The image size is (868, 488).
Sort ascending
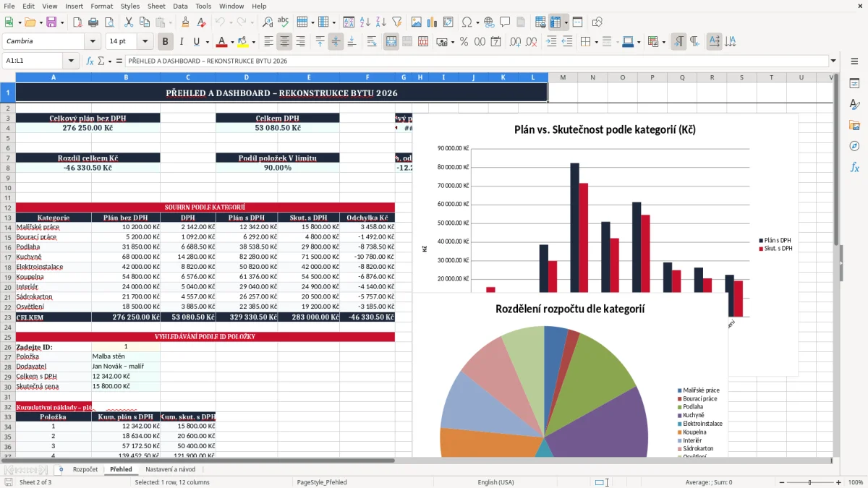[365, 22]
